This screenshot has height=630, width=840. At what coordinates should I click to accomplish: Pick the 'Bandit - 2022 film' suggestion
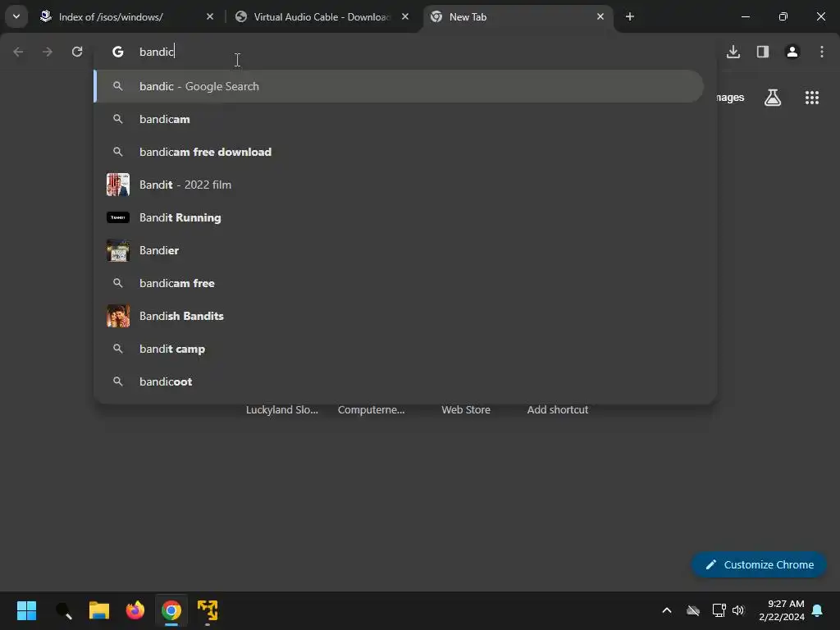pos(399,185)
